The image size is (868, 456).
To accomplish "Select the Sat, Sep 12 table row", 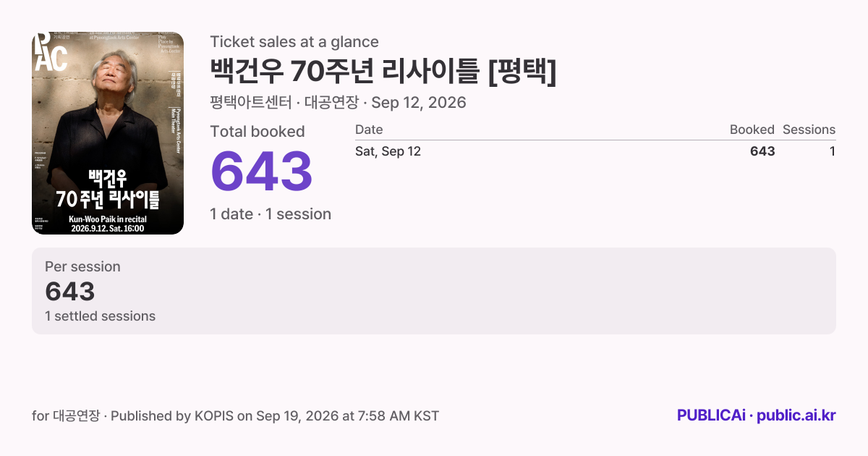I will tap(595, 151).
